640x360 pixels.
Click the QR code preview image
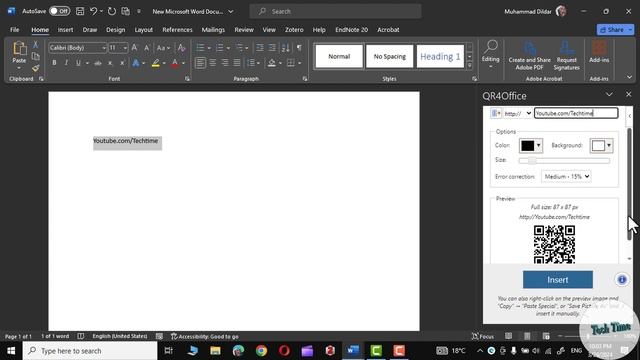[x=554, y=244]
